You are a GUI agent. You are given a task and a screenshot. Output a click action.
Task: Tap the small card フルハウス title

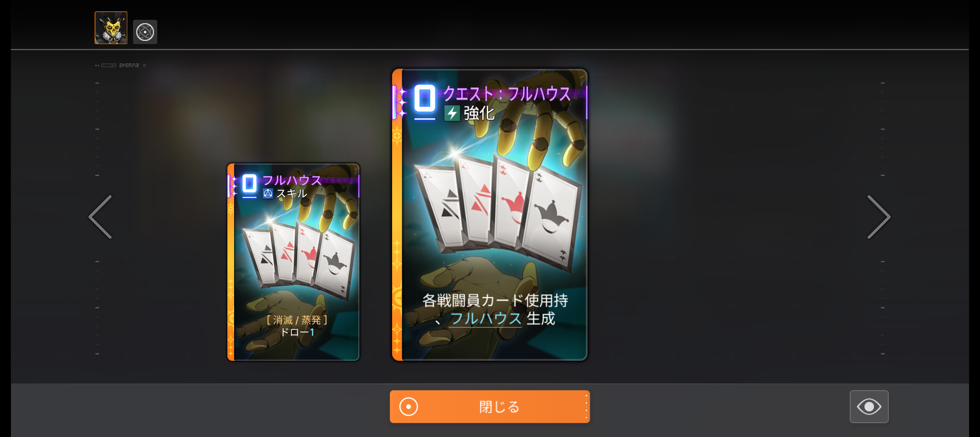(292, 180)
